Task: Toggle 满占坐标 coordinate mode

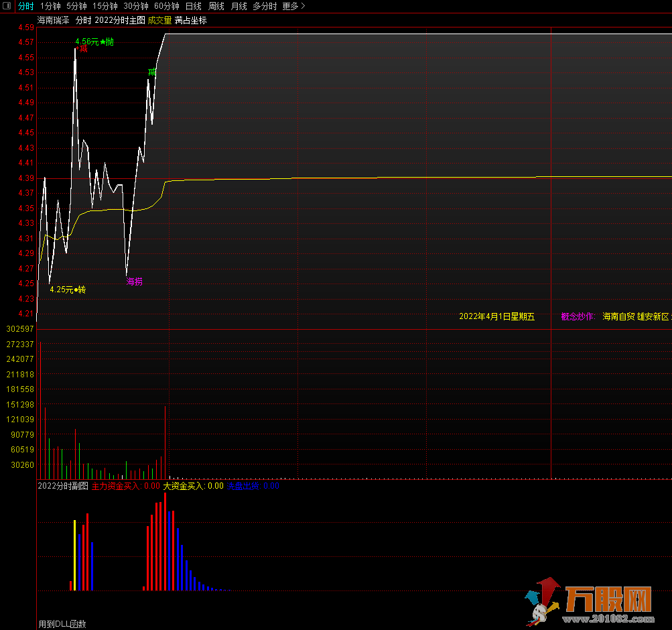Action: (x=191, y=20)
